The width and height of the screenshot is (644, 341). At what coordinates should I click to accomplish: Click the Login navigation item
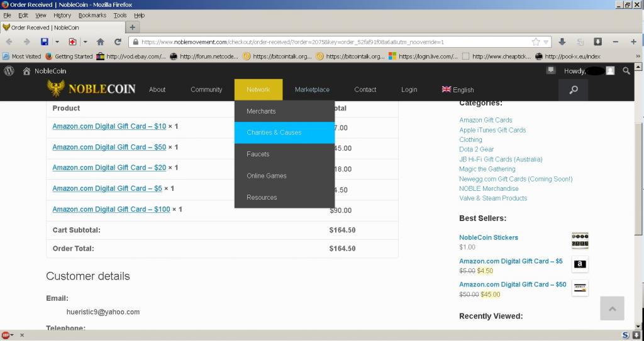409,89
